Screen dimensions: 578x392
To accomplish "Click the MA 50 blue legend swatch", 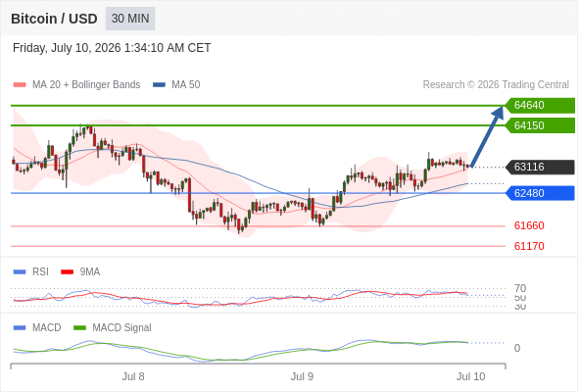I will pos(159,85).
